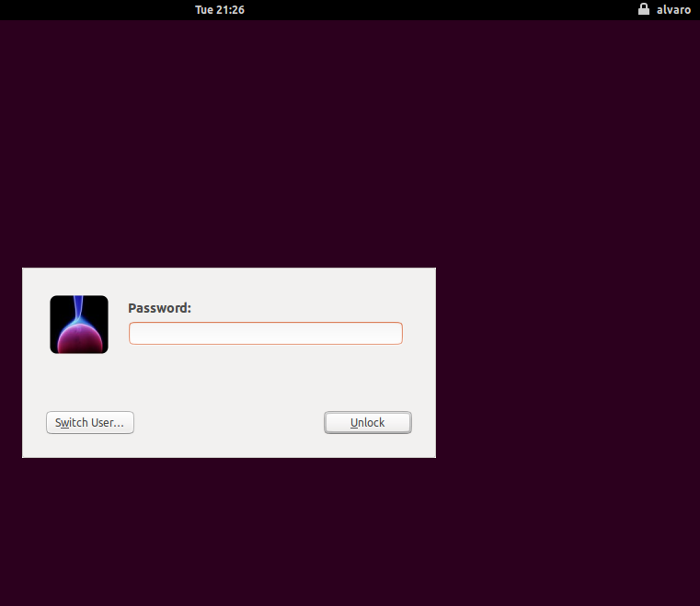The width and height of the screenshot is (700, 606).
Task: Focus the Password input field
Action: [x=265, y=333]
